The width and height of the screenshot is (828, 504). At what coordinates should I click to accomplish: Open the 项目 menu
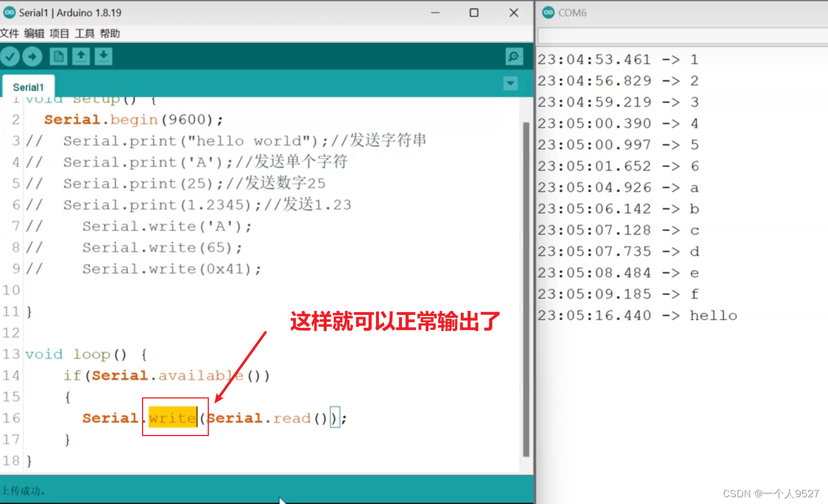click(x=60, y=33)
